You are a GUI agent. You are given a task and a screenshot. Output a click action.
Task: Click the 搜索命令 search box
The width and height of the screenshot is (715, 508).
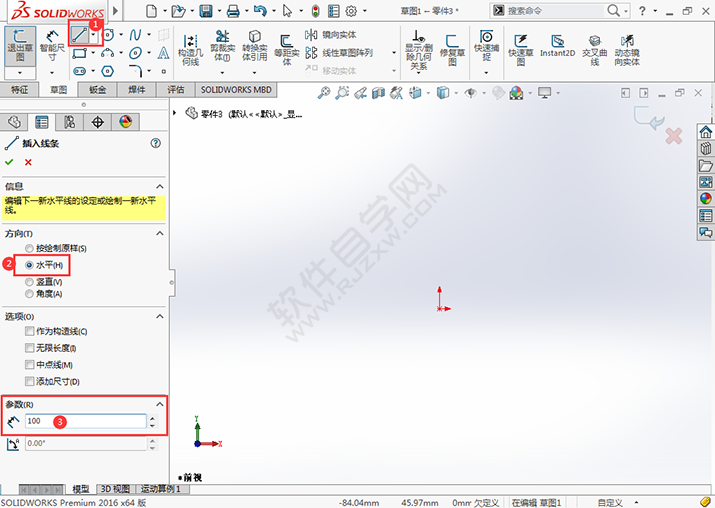point(554,10)
